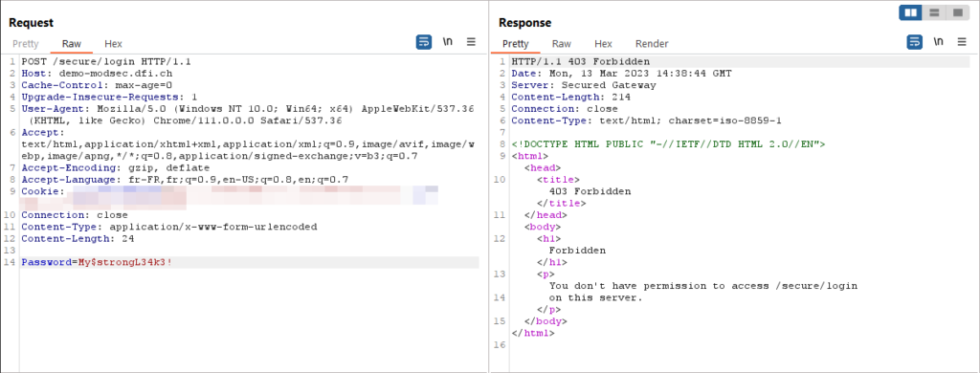The width and height of the screenshot is (980, 373).
Task: Open the Response Render tab
Action: click(652, 44)
